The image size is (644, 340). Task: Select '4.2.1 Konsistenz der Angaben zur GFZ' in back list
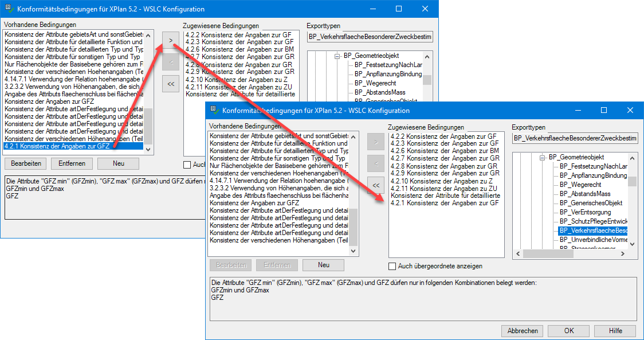(57, 146)
